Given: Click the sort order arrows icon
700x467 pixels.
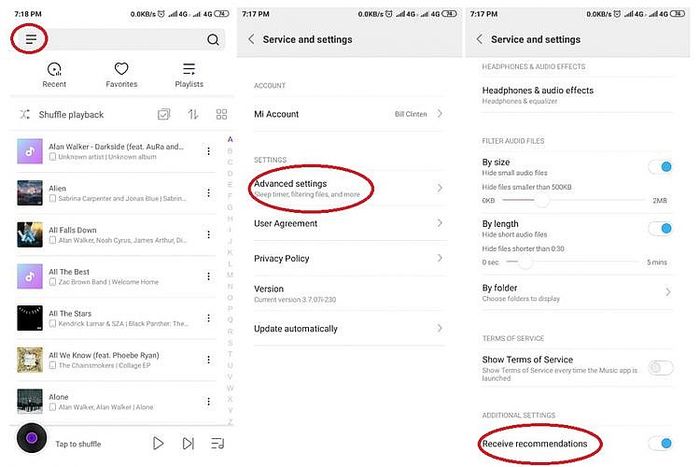Looking at the screenshot, I should [193, 115].
